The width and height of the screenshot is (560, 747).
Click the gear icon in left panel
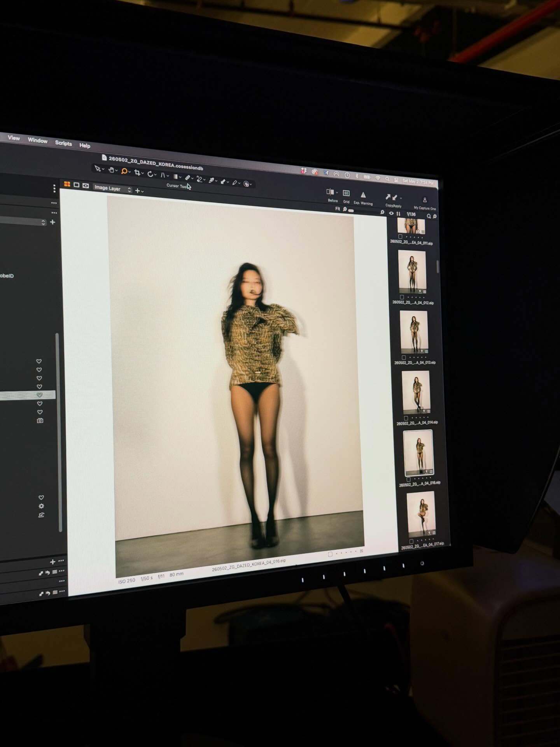[41, 506]
